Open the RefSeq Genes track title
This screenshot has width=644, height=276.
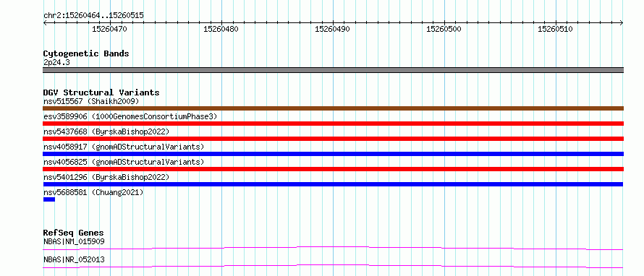pos(74,233)
